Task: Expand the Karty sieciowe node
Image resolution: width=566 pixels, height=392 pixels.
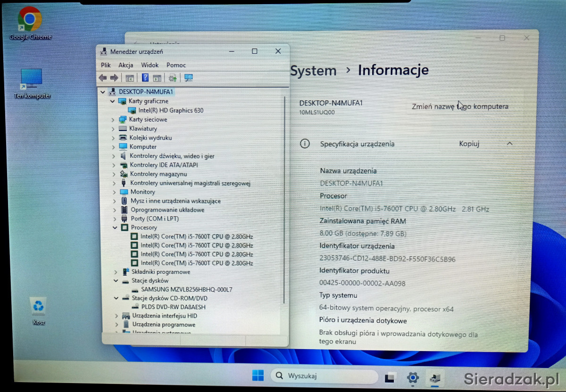Action: point(113,120)
